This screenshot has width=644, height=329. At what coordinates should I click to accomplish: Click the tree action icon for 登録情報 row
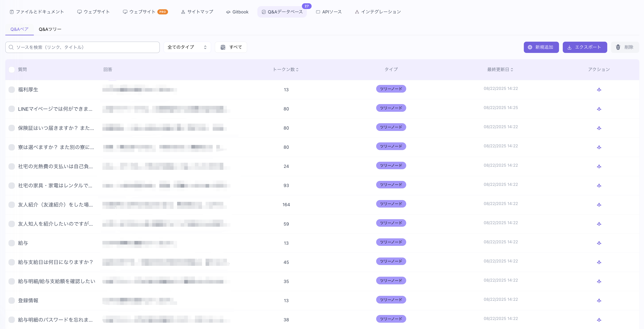599,301
